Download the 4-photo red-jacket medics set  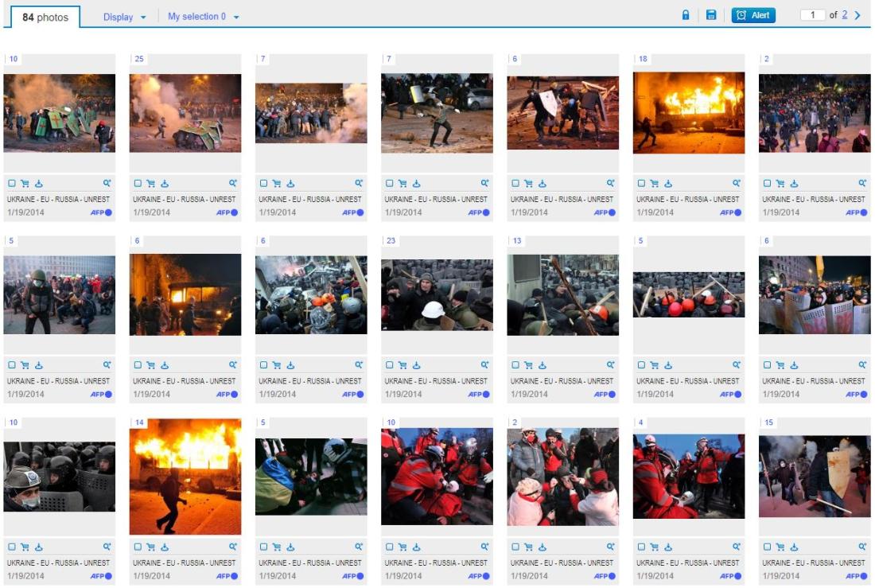668,547
